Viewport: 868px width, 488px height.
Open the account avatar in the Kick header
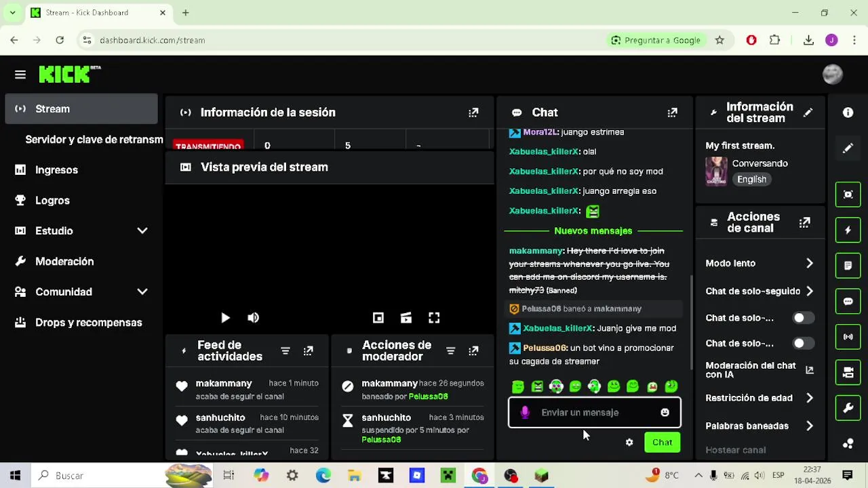point(832,75)
